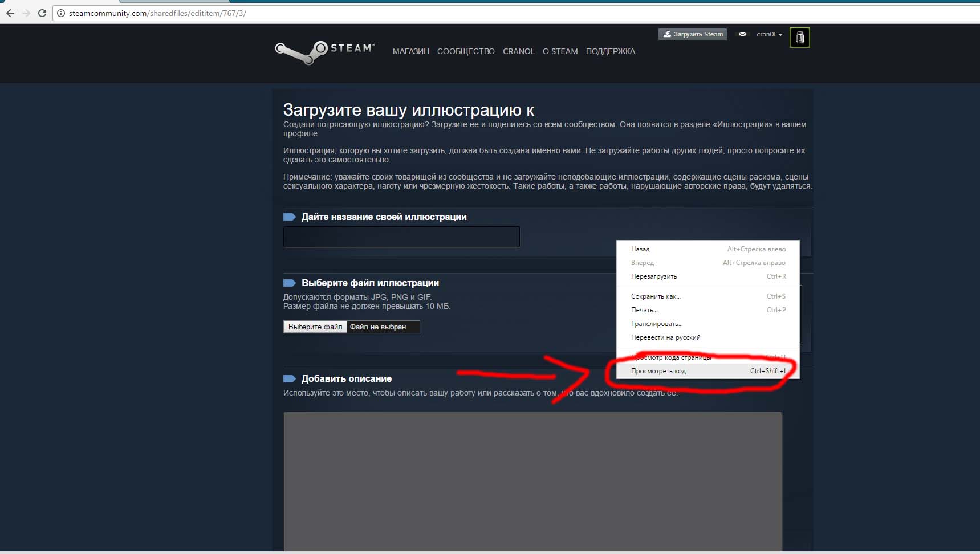Viewport: 980px width, 554px height.
Task: Go to О STEAM page
Action: tap(560, 51)
